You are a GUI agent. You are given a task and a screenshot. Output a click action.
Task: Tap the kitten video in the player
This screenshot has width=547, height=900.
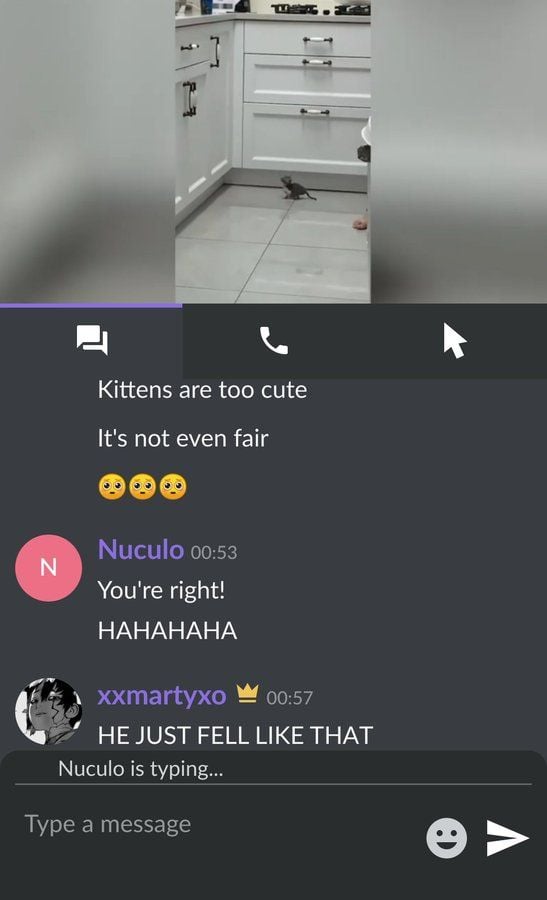273,151
